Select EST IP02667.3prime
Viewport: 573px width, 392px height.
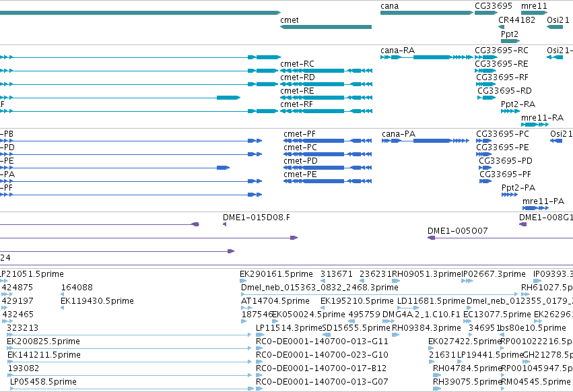[467, 281]
